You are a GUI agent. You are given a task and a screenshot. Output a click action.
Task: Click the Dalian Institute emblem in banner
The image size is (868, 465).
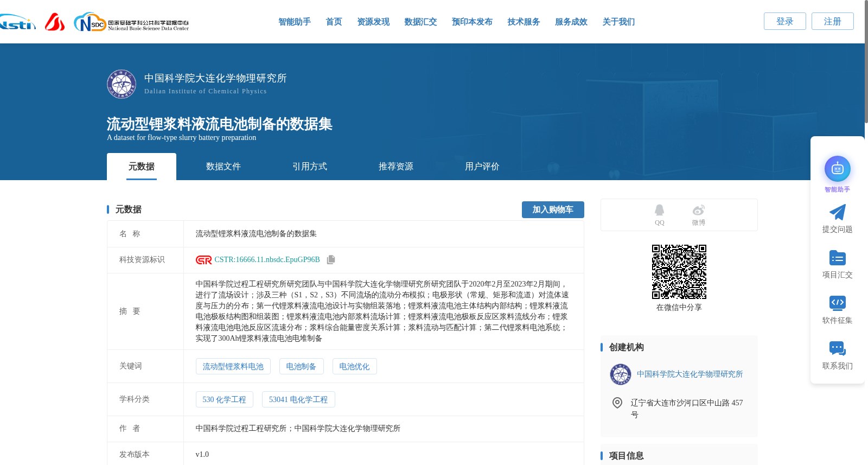pos(122,84)
